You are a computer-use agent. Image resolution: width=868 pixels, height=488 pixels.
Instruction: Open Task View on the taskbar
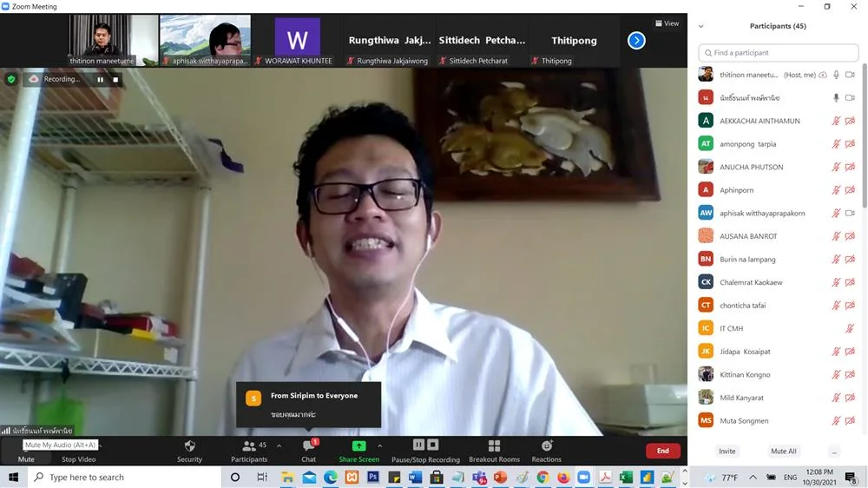click(262, 477)
